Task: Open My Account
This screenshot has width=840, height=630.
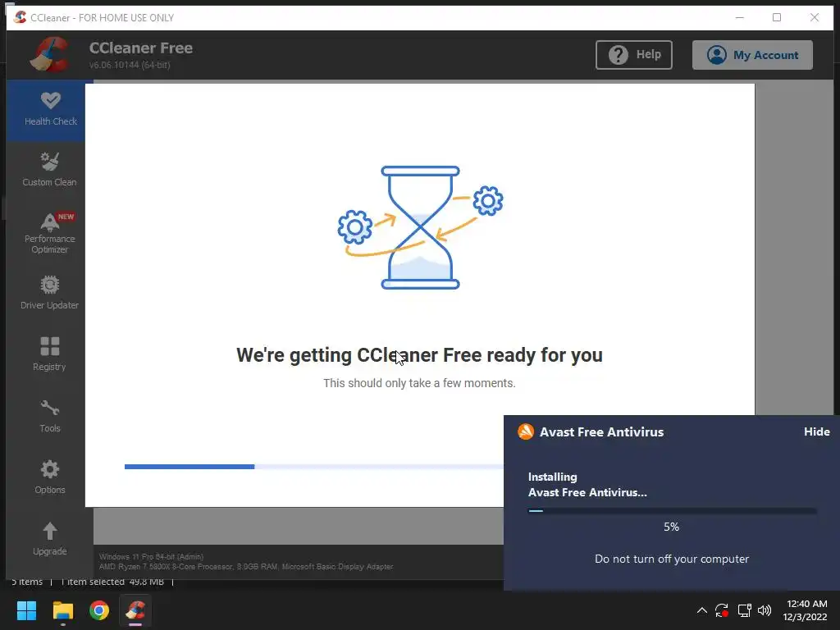Action: point(752,55)
